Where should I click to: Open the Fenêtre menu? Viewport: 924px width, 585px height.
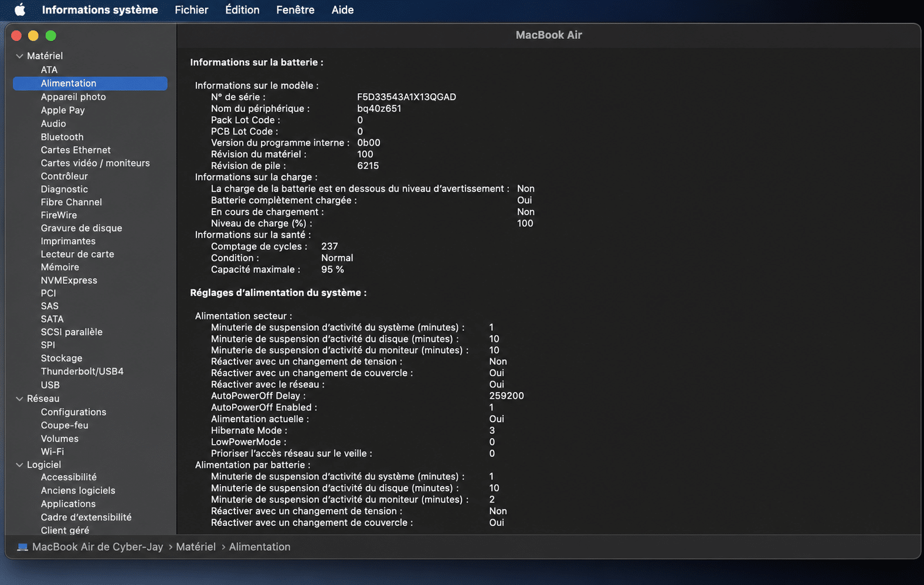click(x=295, y=10)
